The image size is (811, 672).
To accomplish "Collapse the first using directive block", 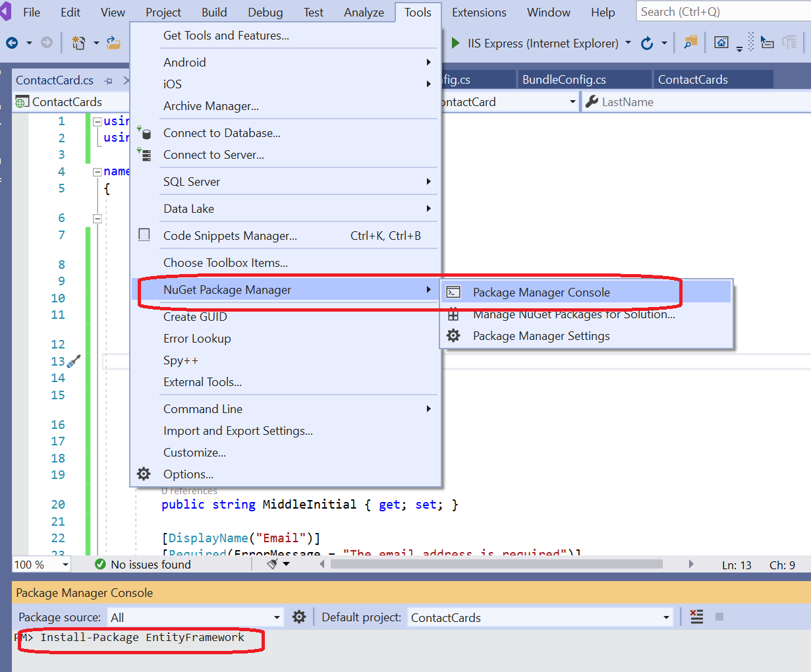I will tap(98, 121).
